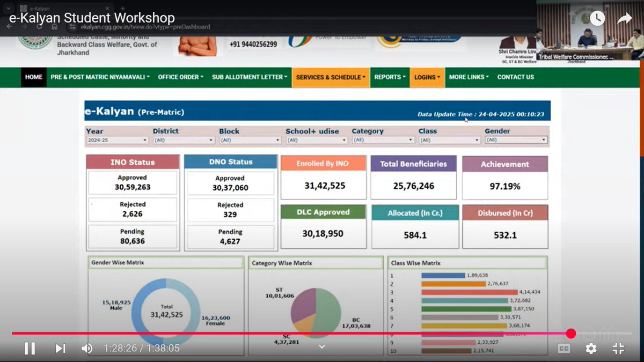Open the Block filter dropdown
644x362 pixels.
click(x=250, y=140)
